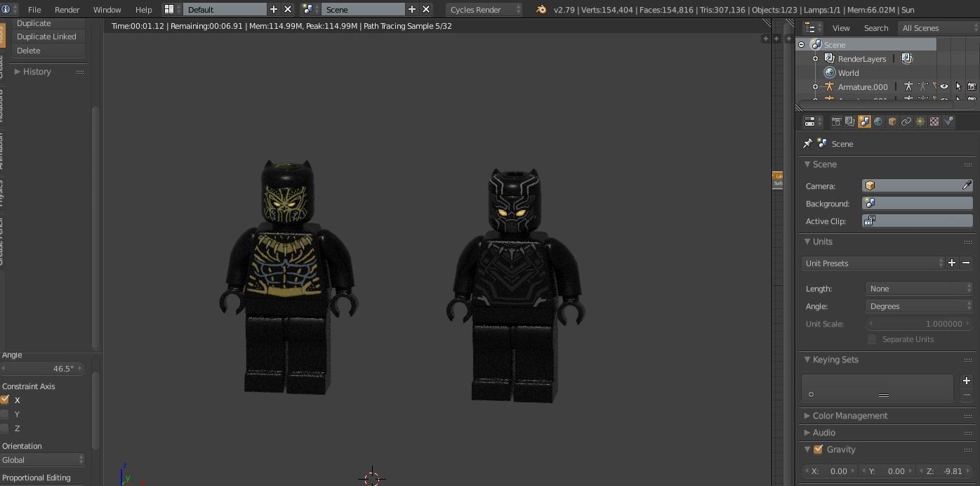Add a new screen layout
The image size is (980, 486).
pyautogui.click(x=274, y=9)
